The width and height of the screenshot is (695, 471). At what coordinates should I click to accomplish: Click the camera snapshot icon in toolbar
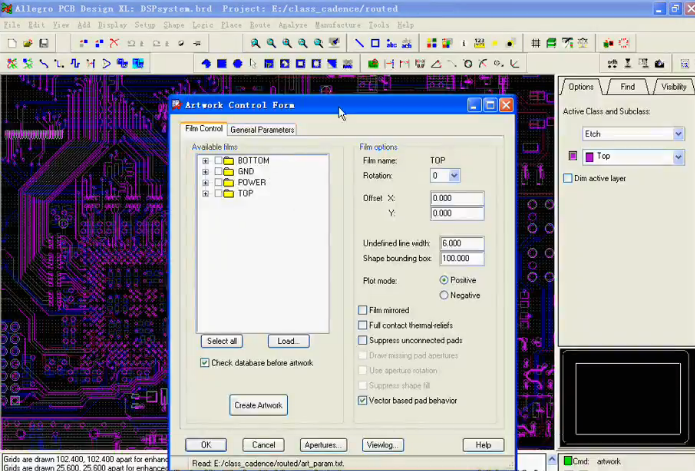pos(660,63)
